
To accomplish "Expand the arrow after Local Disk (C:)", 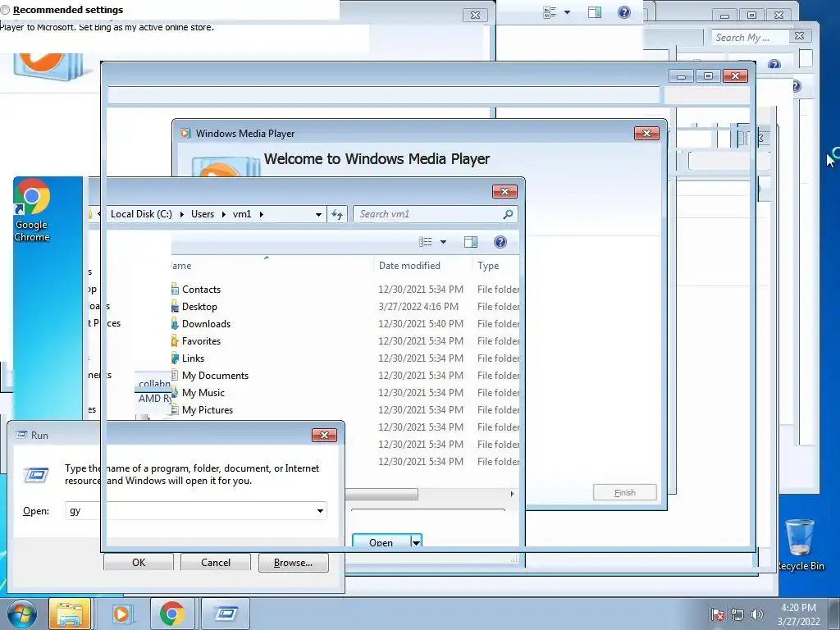I will 181,214.
